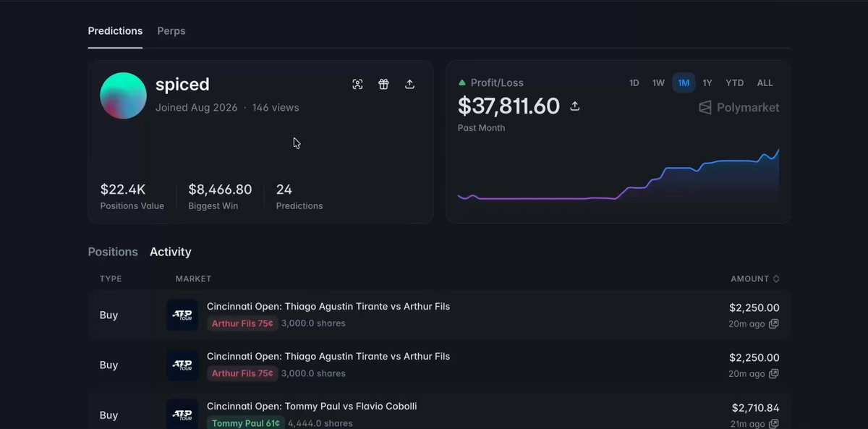Click the MARKET column header
868x429 pixels.
(x=193, y=279)
